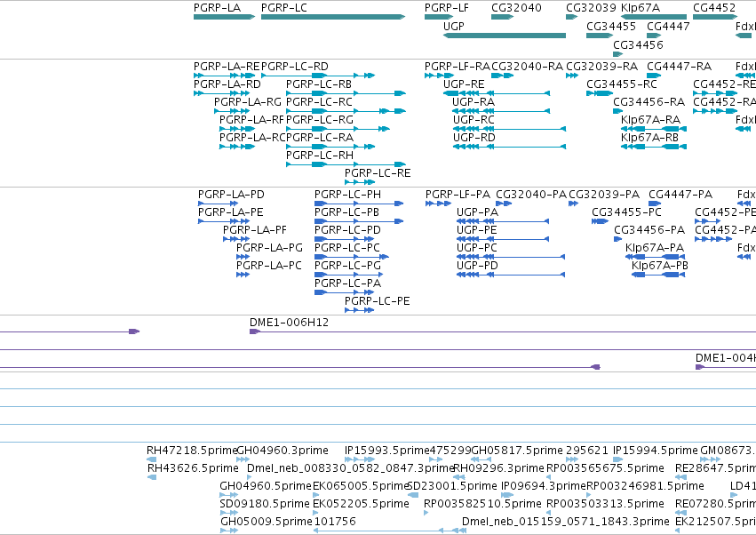The width and height of the screenshot is (756, 535).
Task: Click the CG4447 gene label
Action: pos(668,26)
